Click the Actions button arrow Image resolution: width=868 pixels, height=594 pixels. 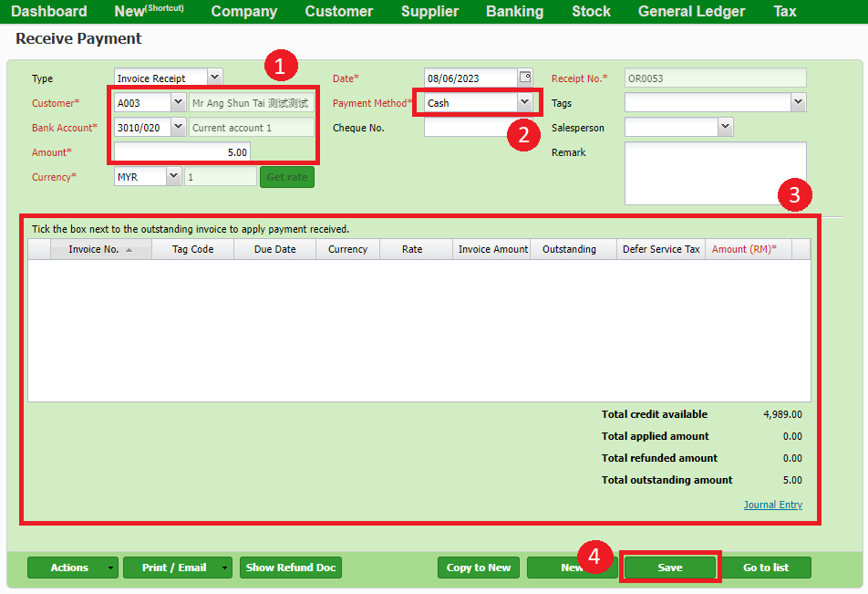(x=111, y=568)
